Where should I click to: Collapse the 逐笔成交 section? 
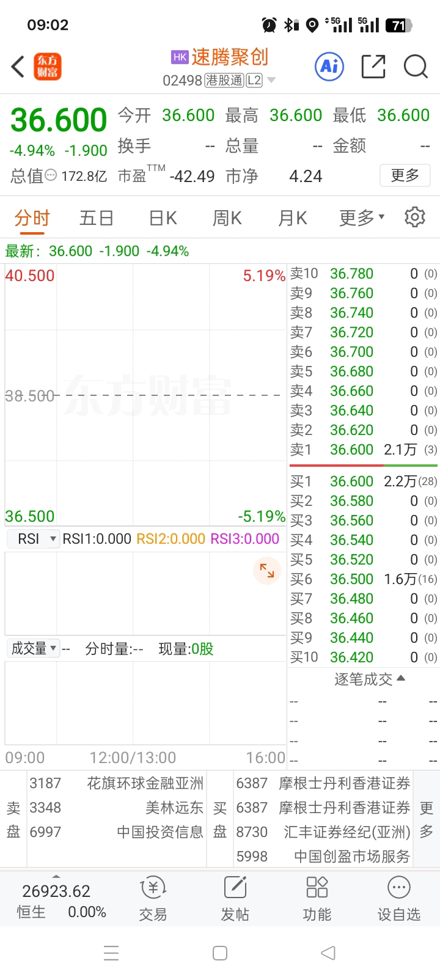click(370, 679)
